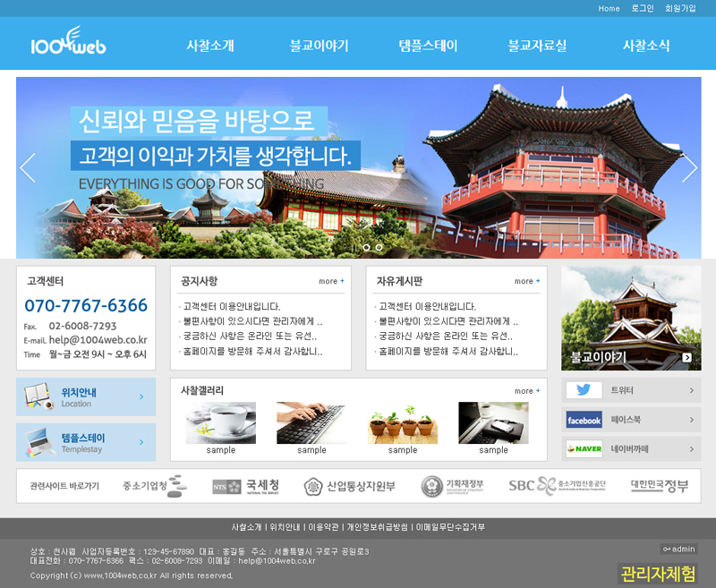Image resolution: width=716 pixels, height=588 pixels.
Task: Expand 공지사항 with the more link
Action: [x=331, y=281]
